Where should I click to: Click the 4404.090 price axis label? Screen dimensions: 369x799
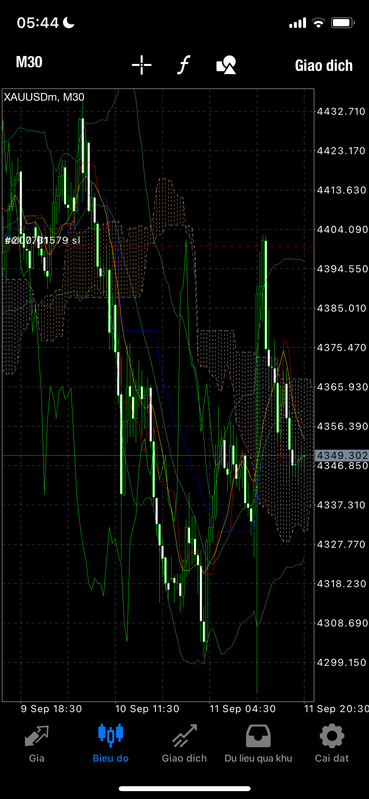[341, 229]
